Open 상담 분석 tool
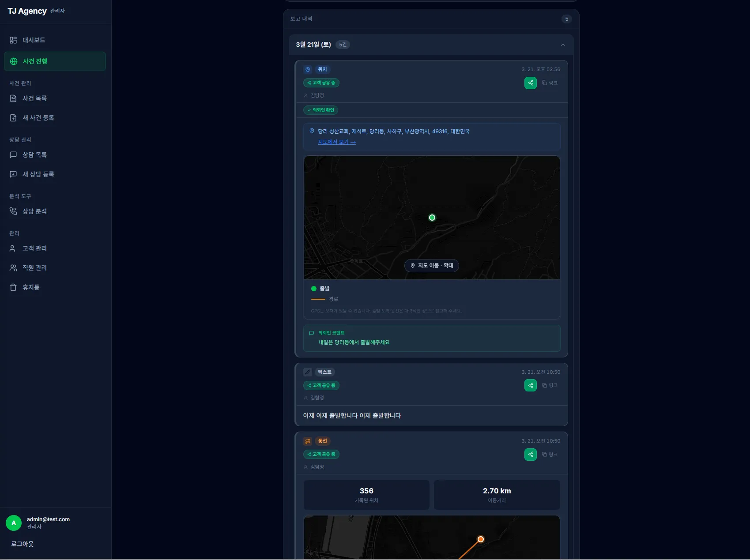 55,211
